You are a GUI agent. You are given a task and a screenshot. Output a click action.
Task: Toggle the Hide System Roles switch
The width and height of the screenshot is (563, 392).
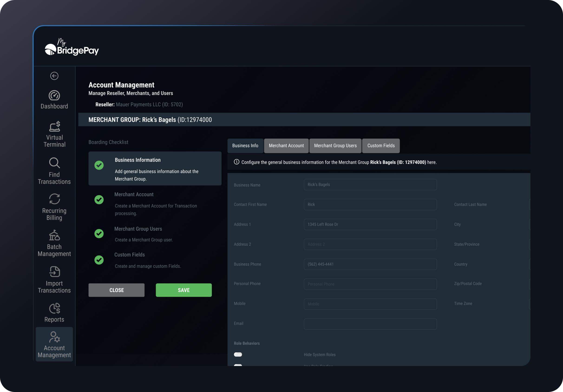tap(238, 354)
